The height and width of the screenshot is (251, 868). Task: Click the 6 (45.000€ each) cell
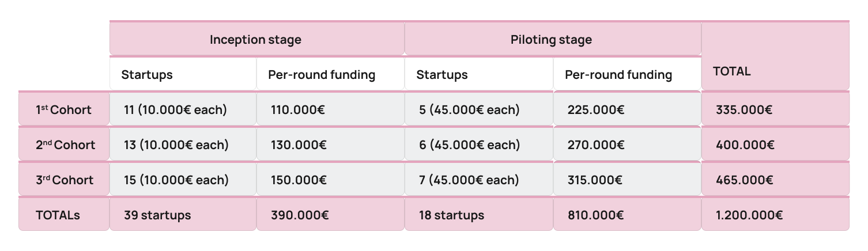pyautogui.click(x=479, y=144)
